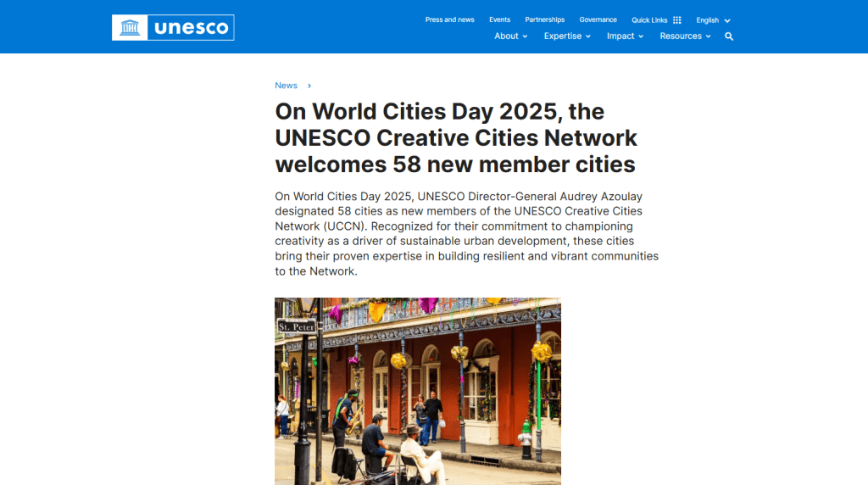Open the Events page
Screen dimensions: 868x485
499,20
